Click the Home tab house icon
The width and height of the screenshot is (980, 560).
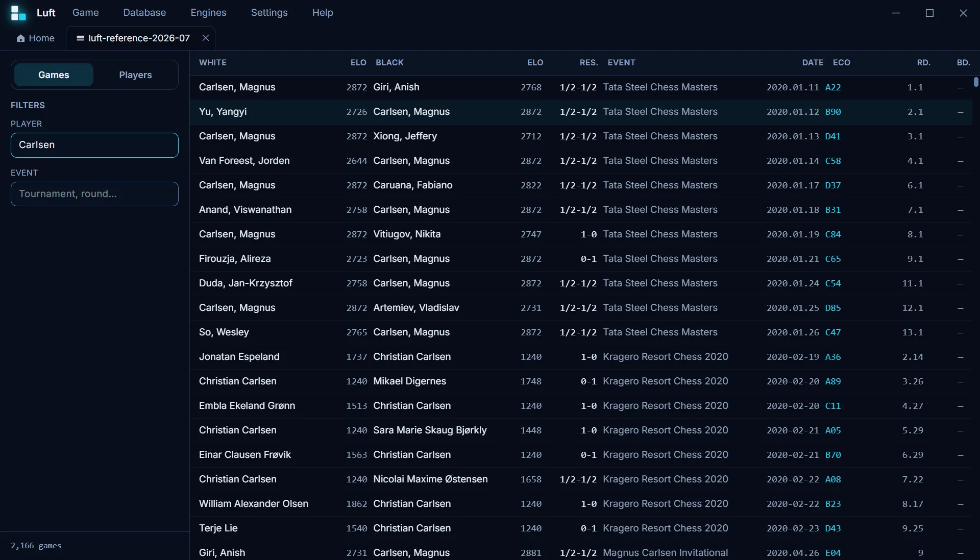(x=21, y=38)
